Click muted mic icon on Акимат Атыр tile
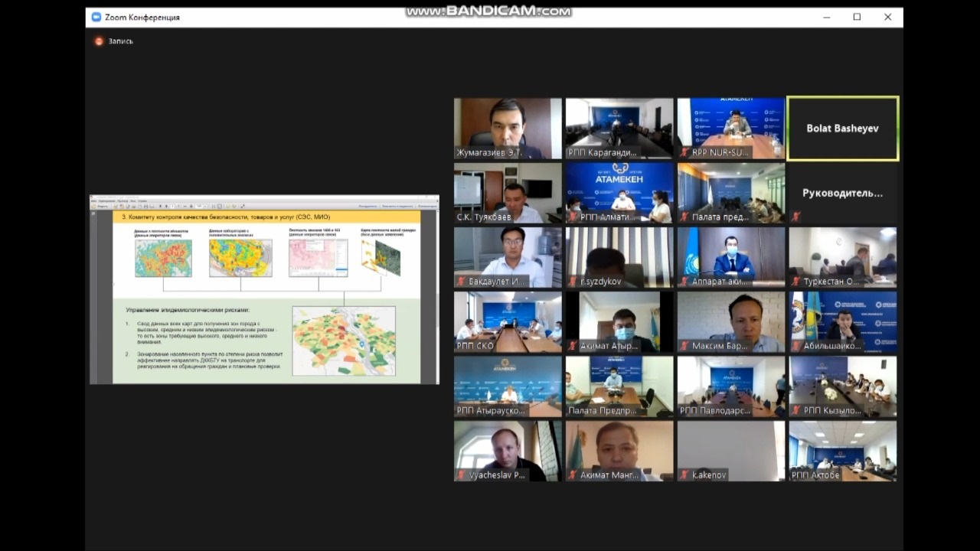Viewport: 980px width, 551px height. [x=573, y=346]
